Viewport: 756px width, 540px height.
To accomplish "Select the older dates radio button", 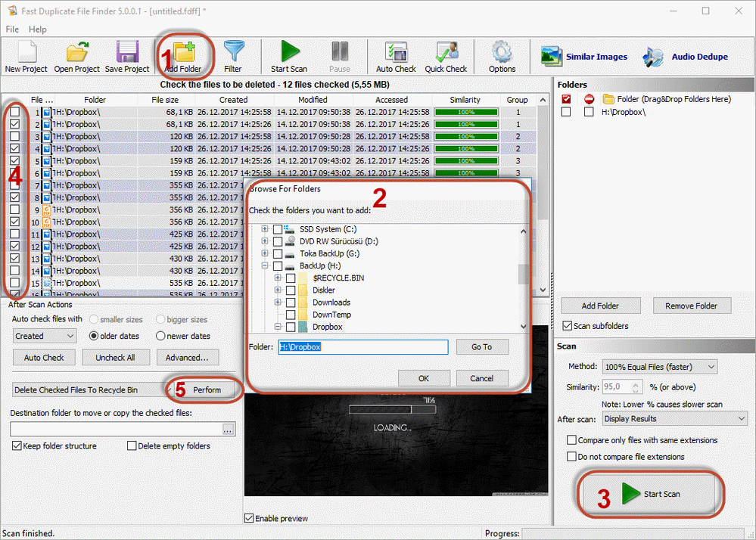I will pos(94,336).
